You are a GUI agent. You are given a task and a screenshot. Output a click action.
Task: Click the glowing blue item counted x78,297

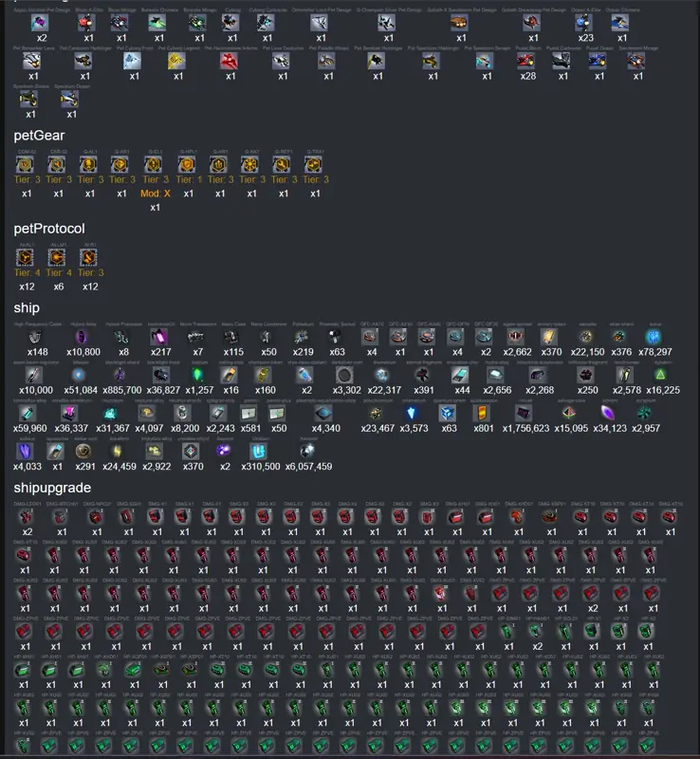coord(654,337)
